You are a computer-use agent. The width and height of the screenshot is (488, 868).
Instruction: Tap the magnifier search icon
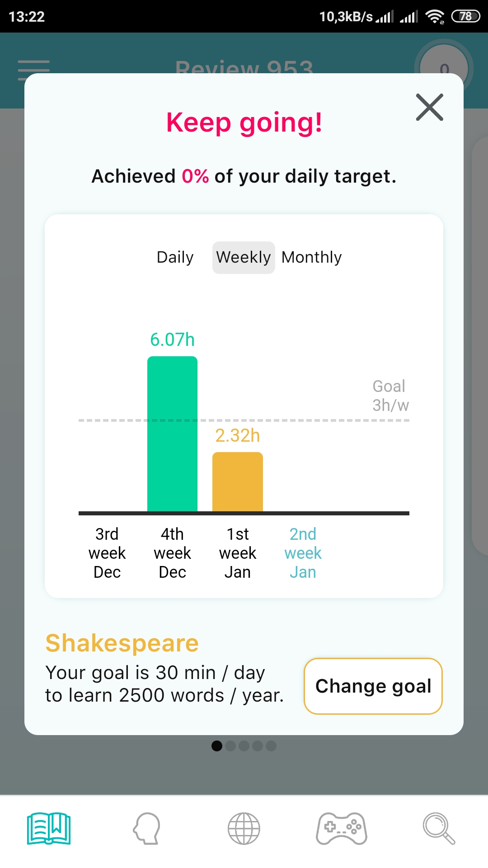[x=438, y=829]
